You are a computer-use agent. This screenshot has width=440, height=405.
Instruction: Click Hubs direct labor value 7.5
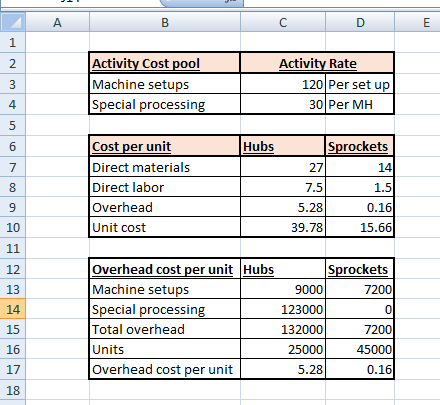tap(283, 187)
